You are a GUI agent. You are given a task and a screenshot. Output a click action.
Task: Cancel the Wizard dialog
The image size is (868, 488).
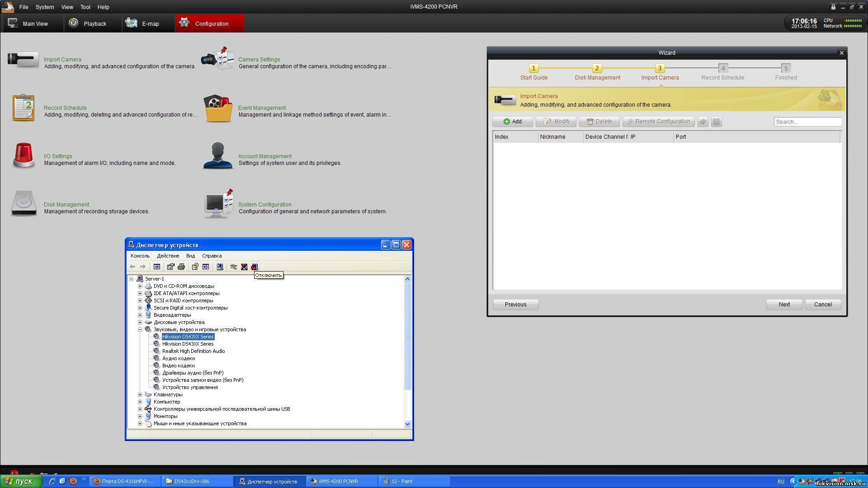point(823,305)
